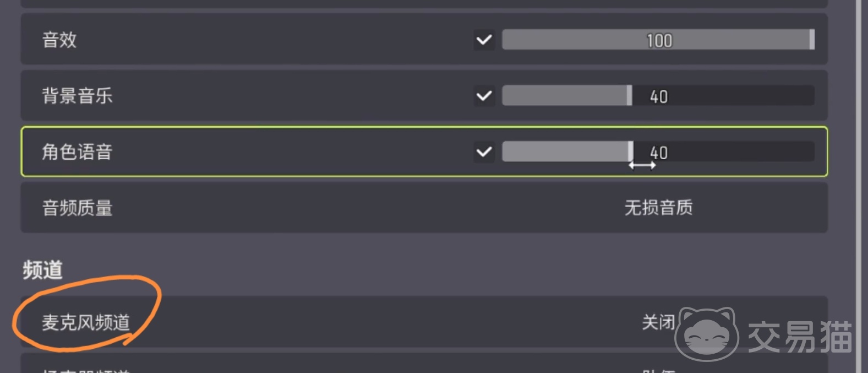Click the 音频质量 setting label
Viewport: 868px width, 373px height.
[x=78, y=208]
